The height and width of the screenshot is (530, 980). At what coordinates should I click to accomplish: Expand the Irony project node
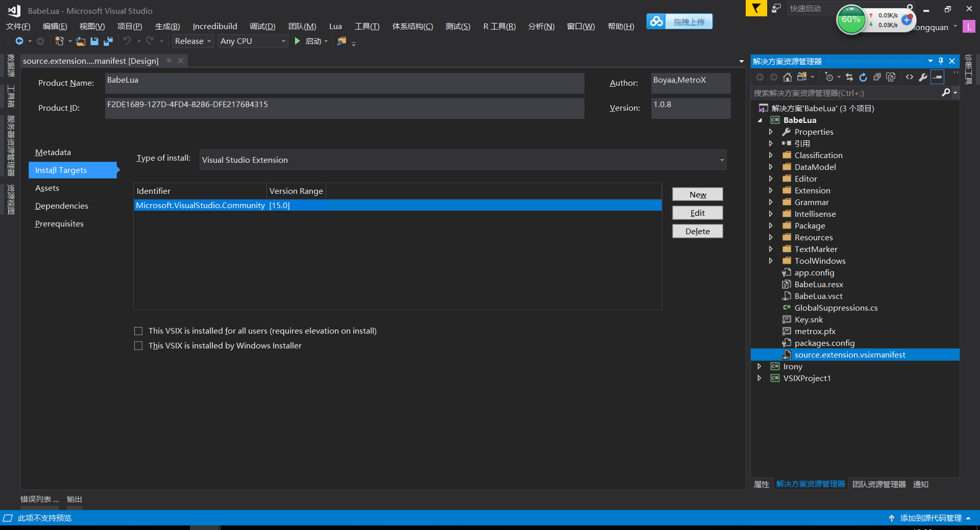pos(759,366)
